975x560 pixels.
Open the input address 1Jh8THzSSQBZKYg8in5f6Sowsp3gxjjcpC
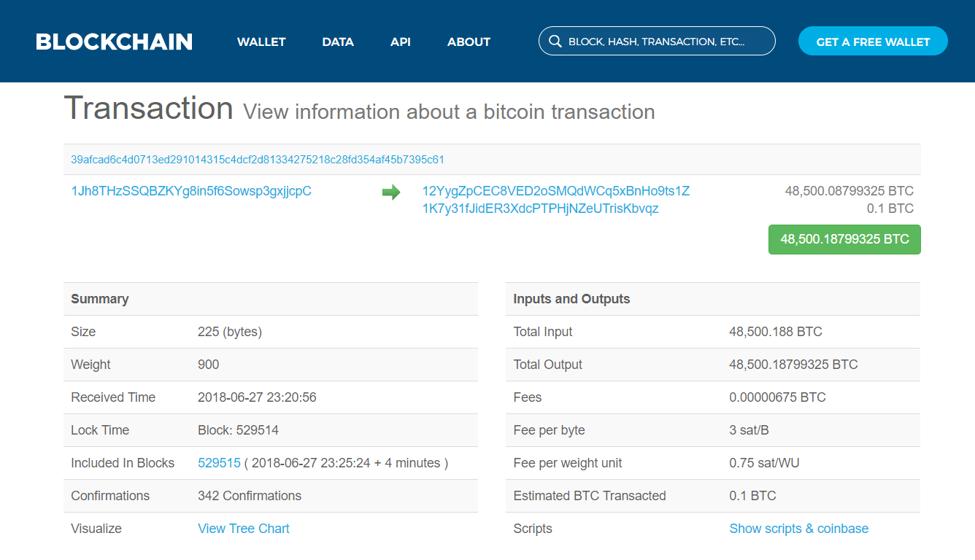click(190, 191)
